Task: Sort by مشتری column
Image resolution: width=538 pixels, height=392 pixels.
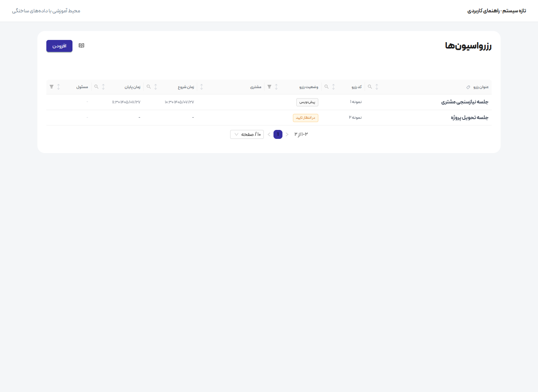Action: pyautogui.click(x=201, y=87)
